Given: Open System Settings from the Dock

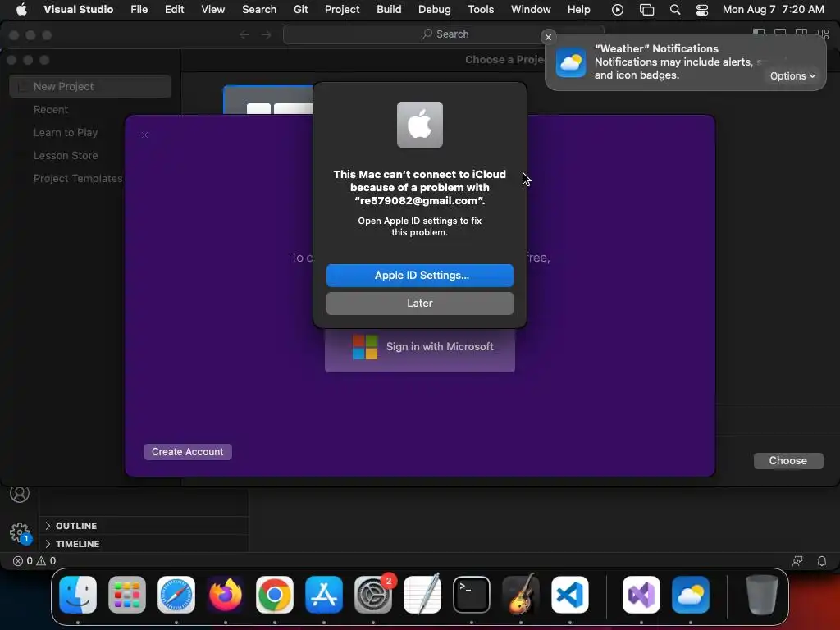Looking at the screenshot, I should (x=373, y=595).
